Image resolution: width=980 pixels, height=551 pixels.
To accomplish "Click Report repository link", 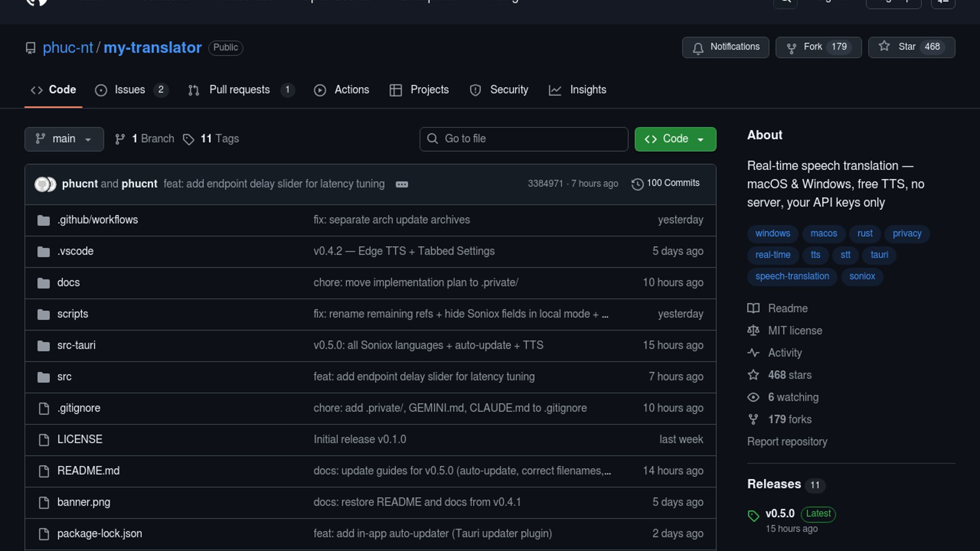I will point(787,442).
